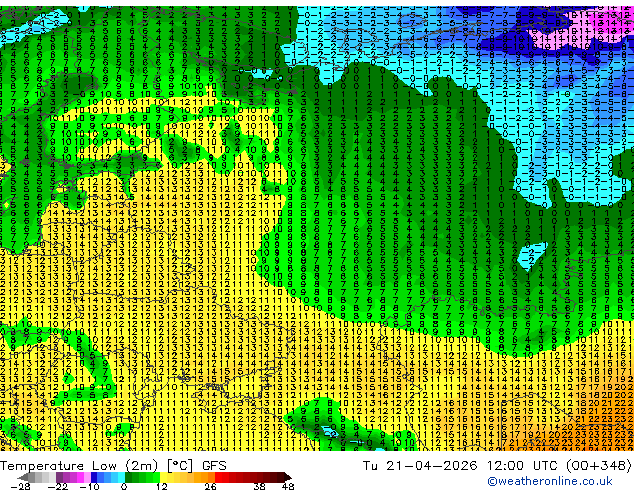Screen dimensions: 634x490
Task: Open the weatheronline.co.uk copyright link
Action: tap(550, 481)
